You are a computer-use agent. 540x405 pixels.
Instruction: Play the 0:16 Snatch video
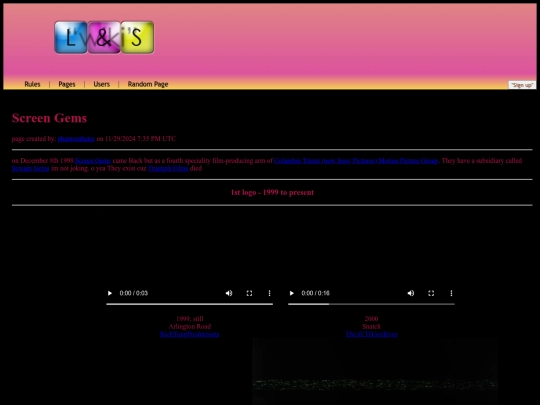coord(292,293)
